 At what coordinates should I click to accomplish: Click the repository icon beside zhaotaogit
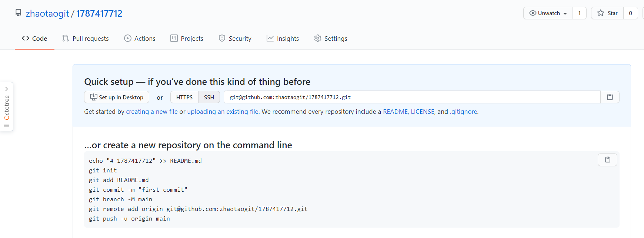pos(18,13)
